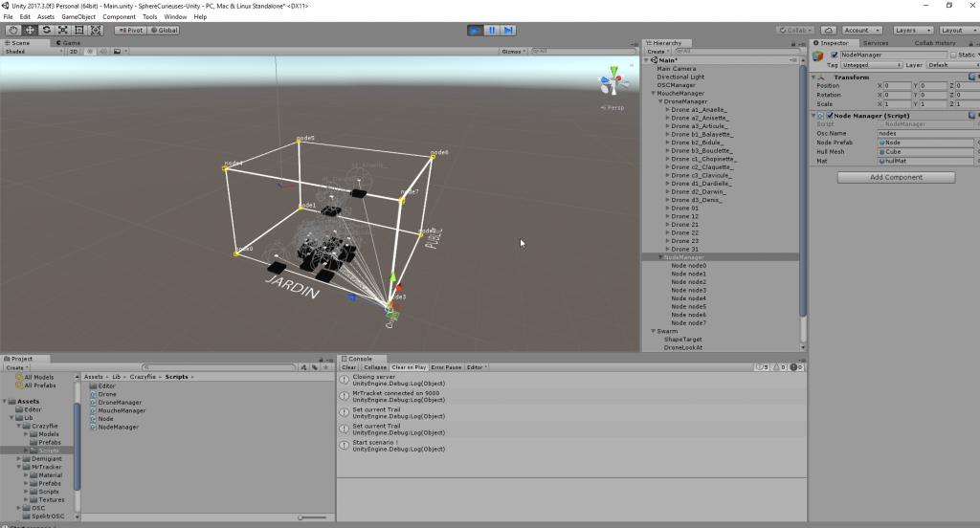Viewport: 980px width, 528px height.
Task: Switch to the Services tab
Action: (x=876, y=43)
